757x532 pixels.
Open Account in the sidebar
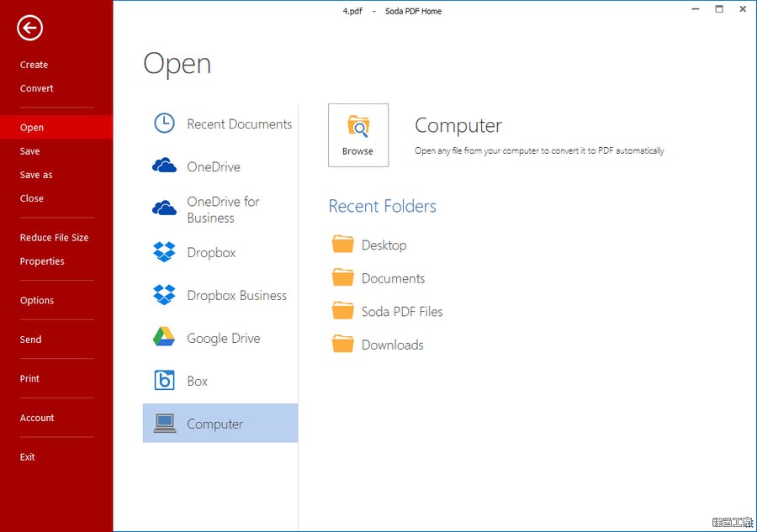pos(37,418)
